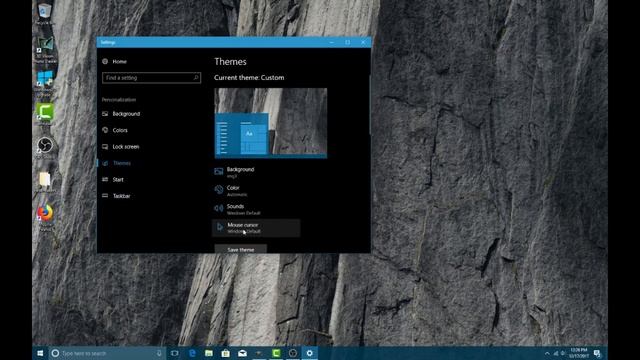Minimize the Settings window
The image size is (640, 360).
pyautogui.click(x=331, y=42)
